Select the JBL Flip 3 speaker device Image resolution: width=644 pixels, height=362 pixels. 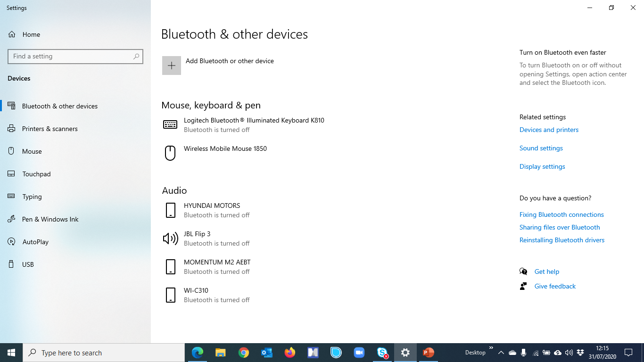click(x=197, y=239)
